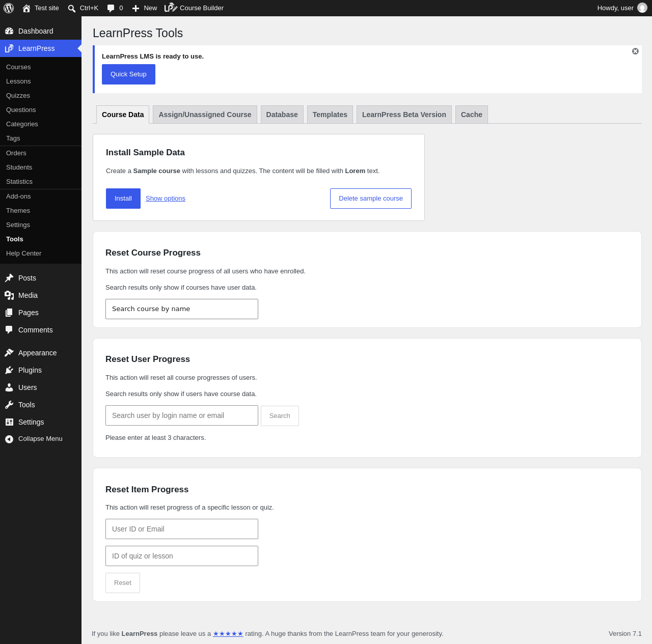Screen dimensions: 652x644
Task: Open Questions submenu item
Action: tap(41, 110)
